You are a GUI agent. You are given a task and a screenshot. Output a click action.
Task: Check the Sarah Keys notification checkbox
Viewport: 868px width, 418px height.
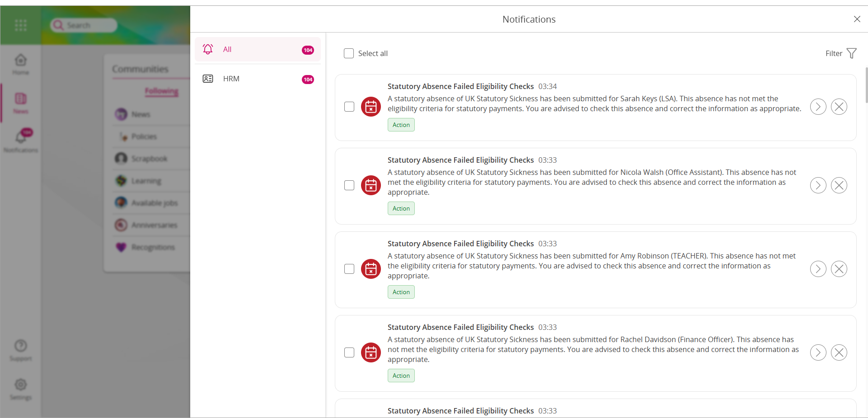pos(349,107)
